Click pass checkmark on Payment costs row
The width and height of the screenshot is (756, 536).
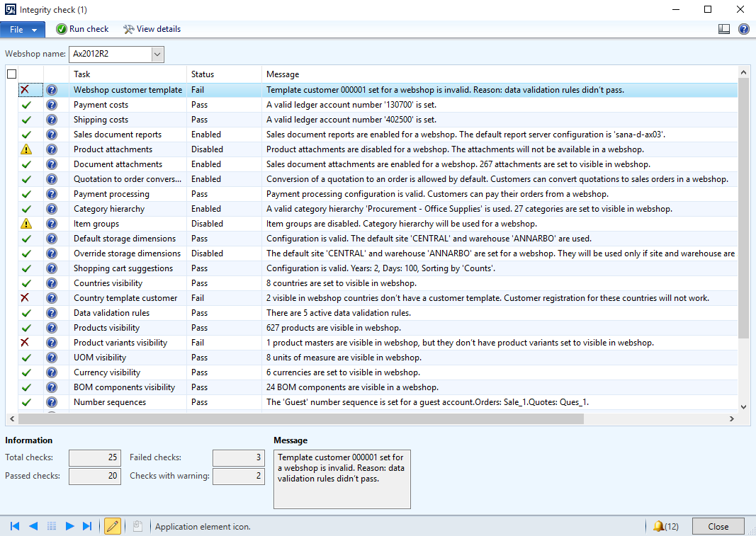[x=26, y=105]
